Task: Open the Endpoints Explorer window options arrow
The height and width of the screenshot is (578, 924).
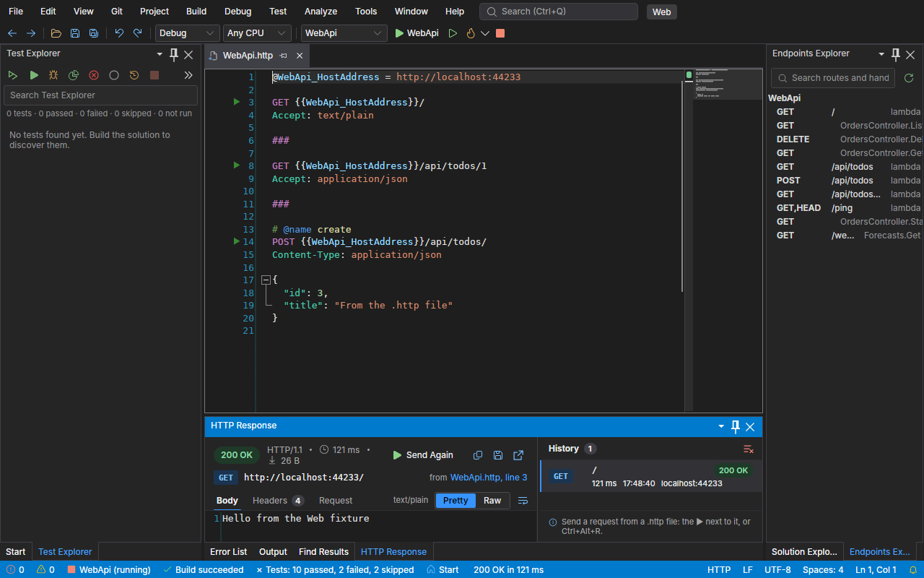Action: (x=881, y=54)
